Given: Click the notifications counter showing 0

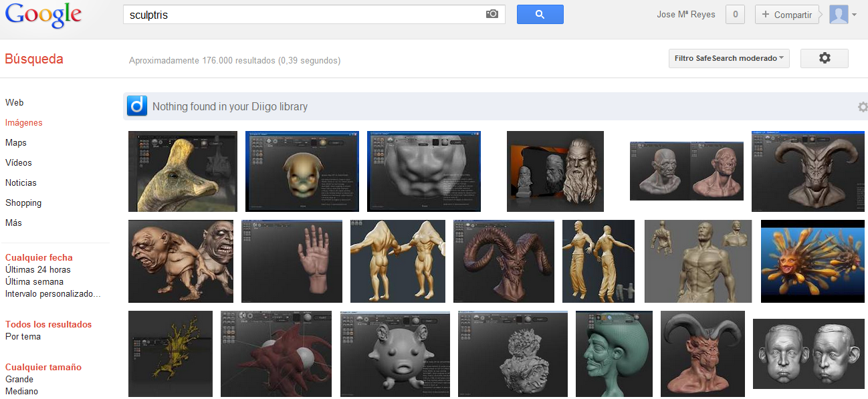Looking at the screenshot, I should pyautogui.click(x=735, y=14).
